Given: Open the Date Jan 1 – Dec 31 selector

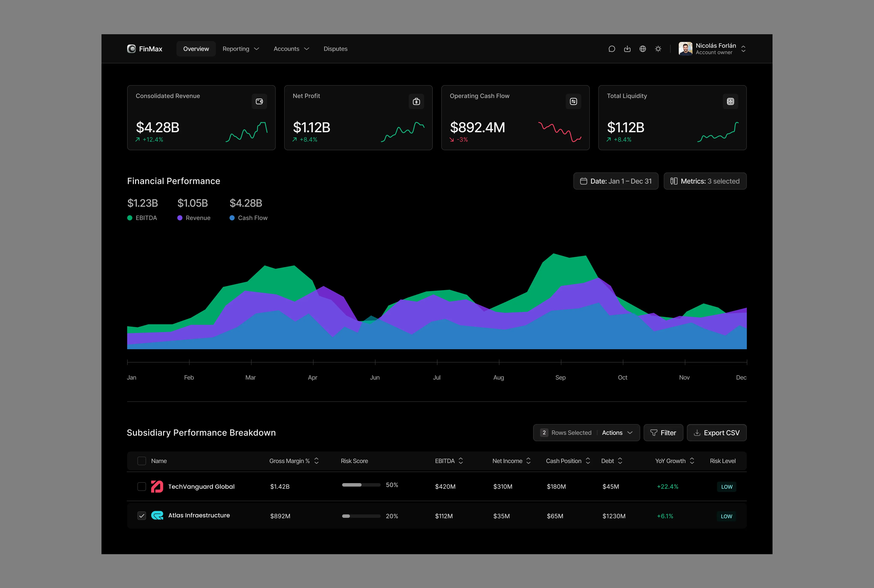Looking at the screenshot, I should point(615,181).
